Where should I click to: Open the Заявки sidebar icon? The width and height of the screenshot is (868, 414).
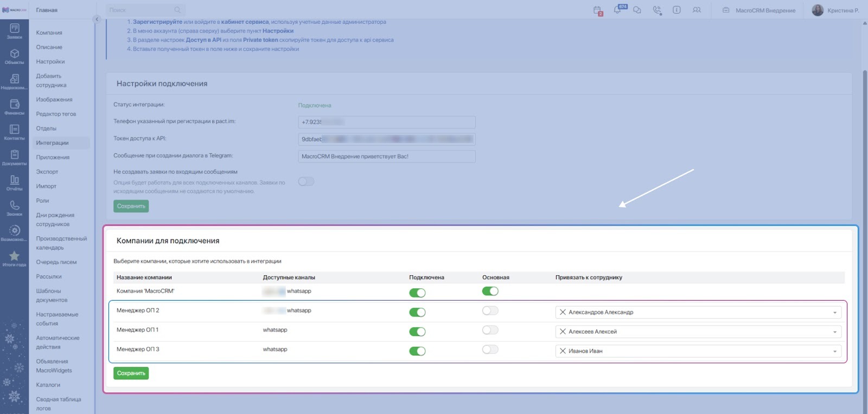[14, 31]
